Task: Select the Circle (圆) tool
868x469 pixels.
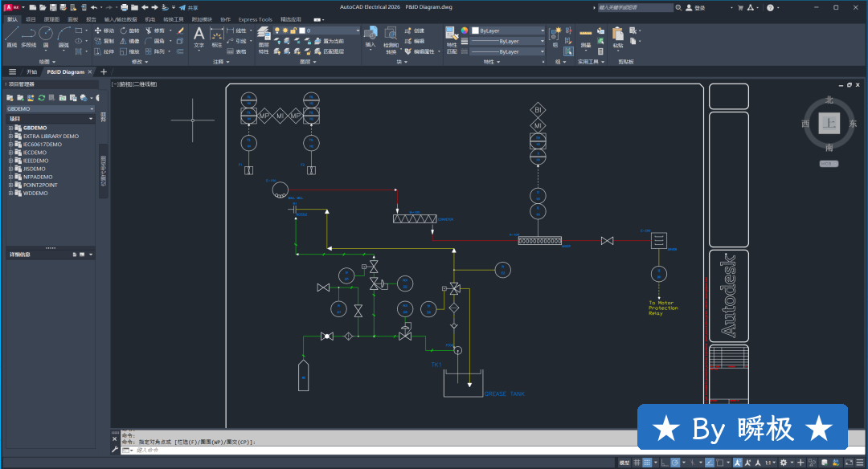Action: coord(46,35)
